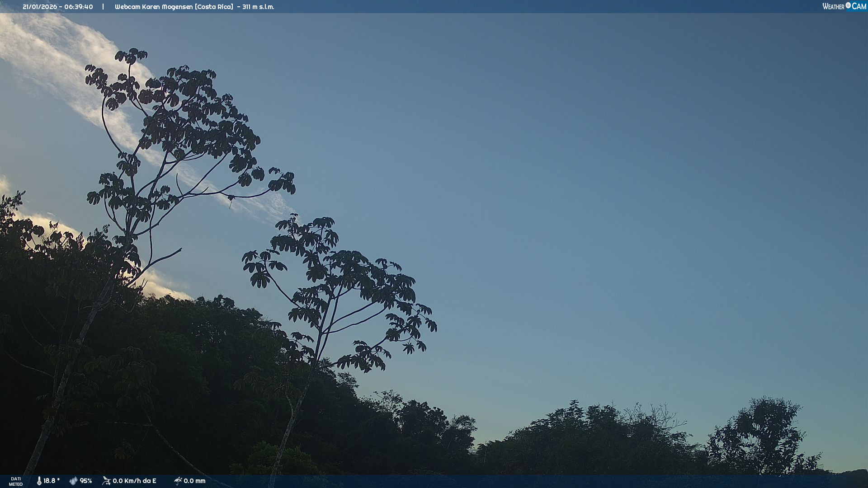Click the 0.0 mm rainfall reading
This screenshot has width=868, height=488.
194,481
